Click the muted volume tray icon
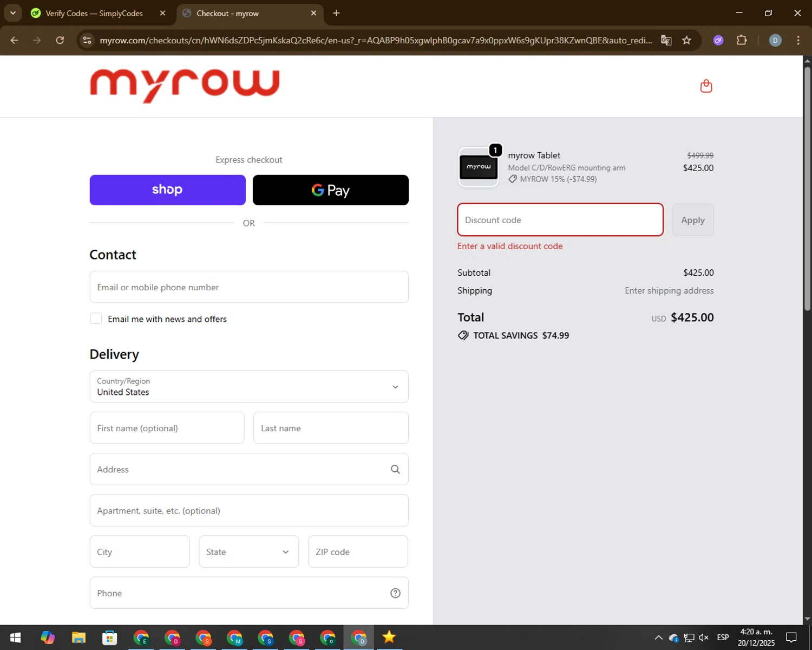This screenshot has width=812, height=650. pos(704,638)
